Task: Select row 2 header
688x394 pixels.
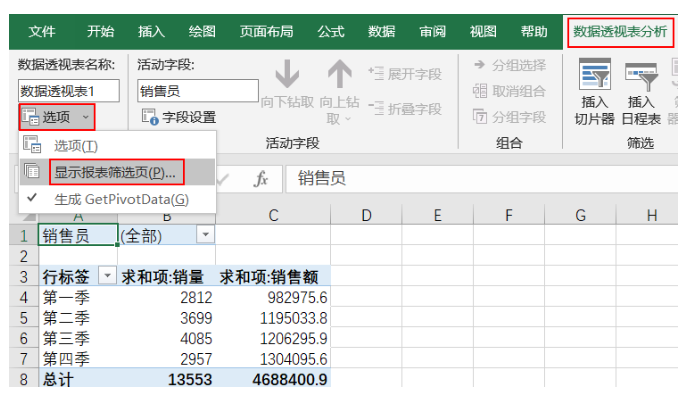Action: click(24, 256)
